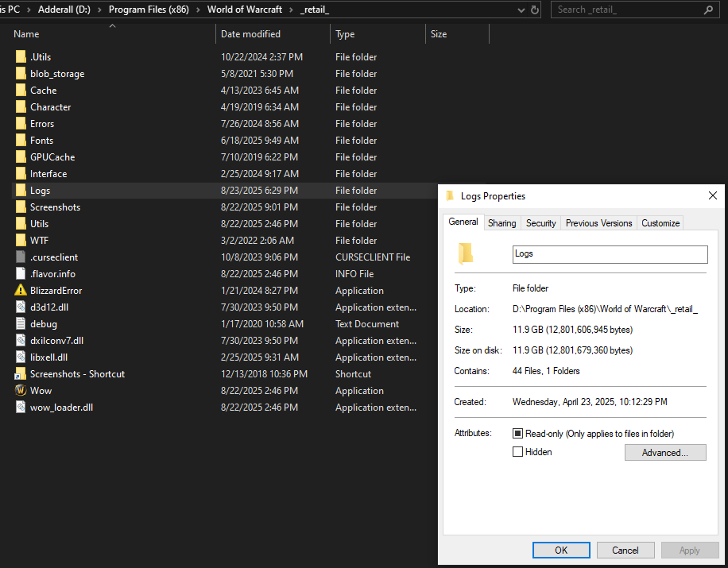Click the Screenshots folder icon

[21, 207]
